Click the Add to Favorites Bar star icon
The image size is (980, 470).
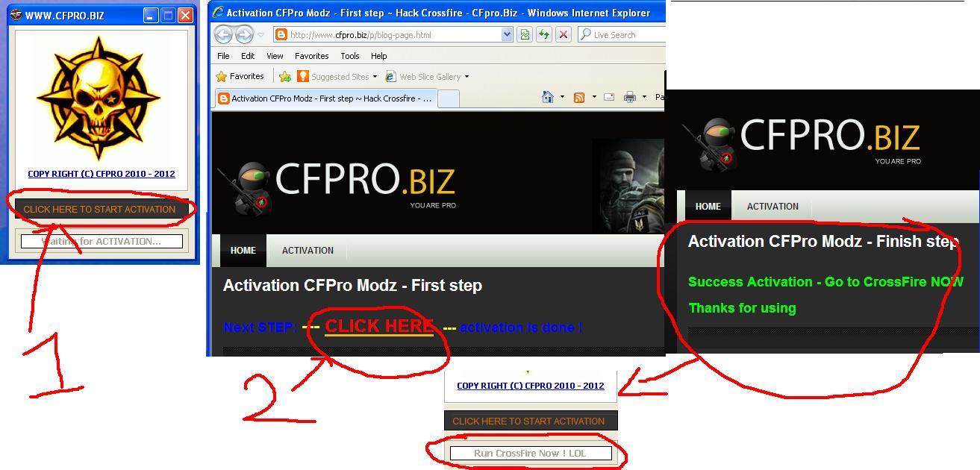tap(285, 76)
